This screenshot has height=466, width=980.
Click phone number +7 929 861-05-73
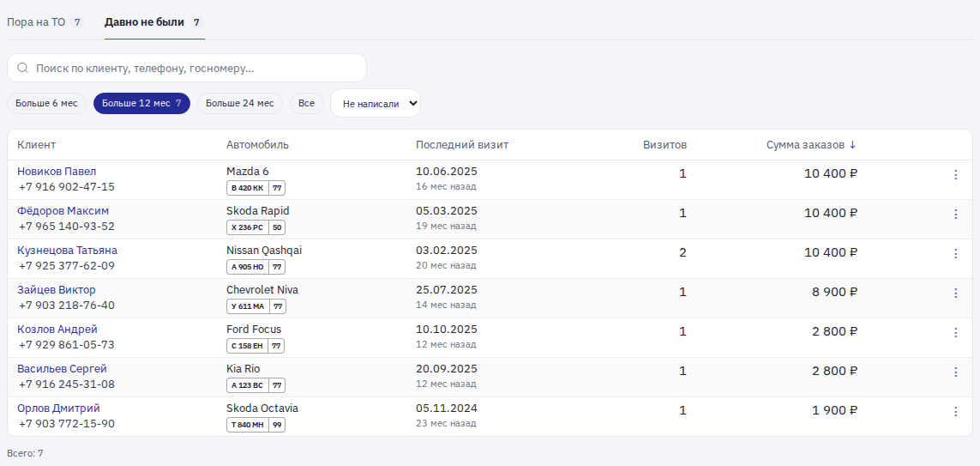(x=67, y=345)
